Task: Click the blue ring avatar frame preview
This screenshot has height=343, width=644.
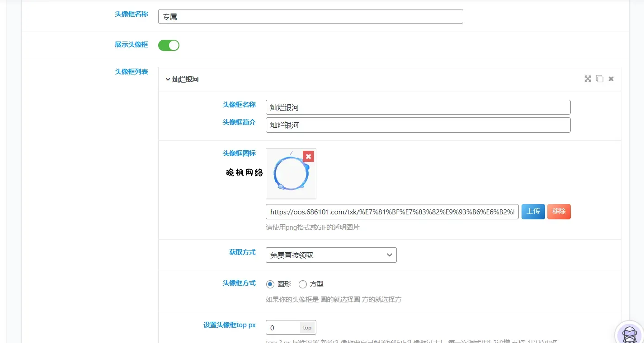Action: pyautogui.click(x=290, y=174)
